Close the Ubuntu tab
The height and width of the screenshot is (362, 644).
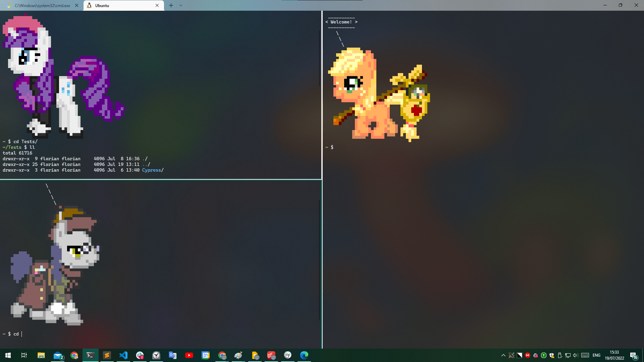click(x=157, y=5)
